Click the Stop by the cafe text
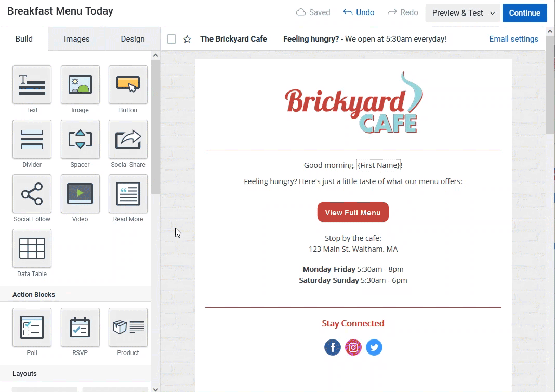555x392 pixels. pos(353,238)
